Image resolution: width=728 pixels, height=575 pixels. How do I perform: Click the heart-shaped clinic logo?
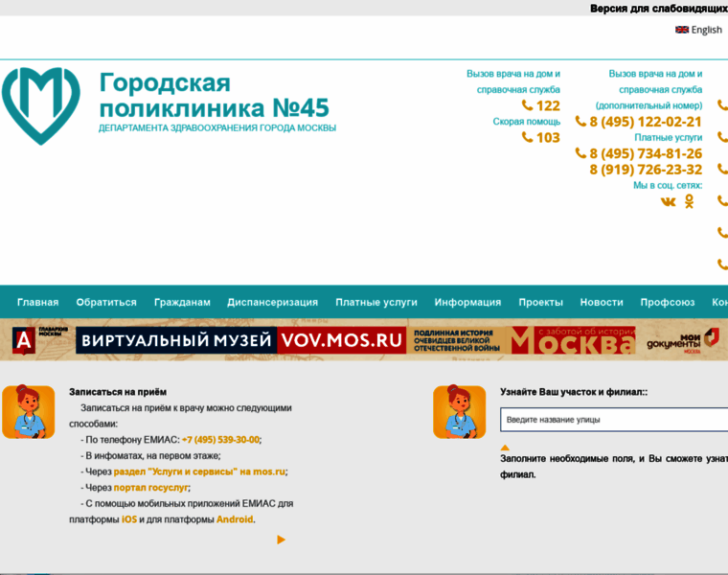pyautogui.click(x=41, y=106)
